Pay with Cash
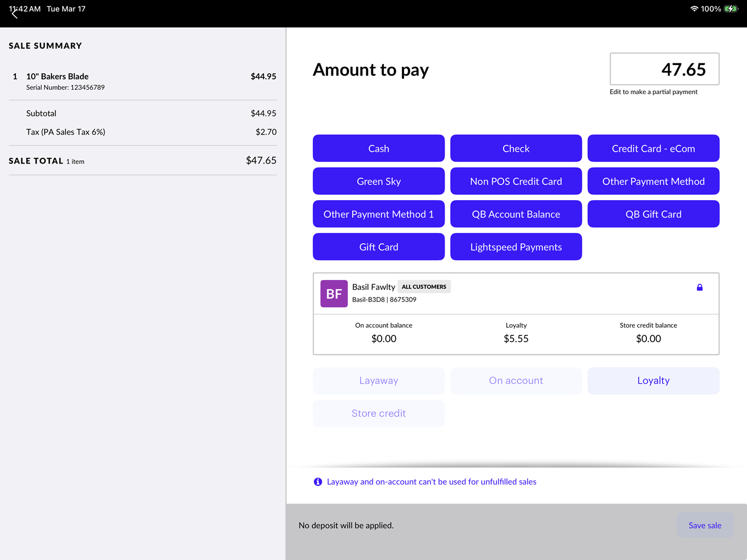The height and width of the screenshot is (560, 747). 378,148
